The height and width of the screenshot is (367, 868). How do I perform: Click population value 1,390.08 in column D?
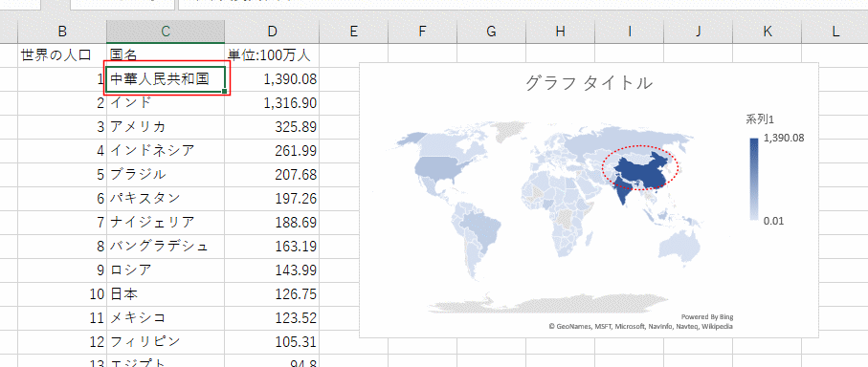point(272,79)
